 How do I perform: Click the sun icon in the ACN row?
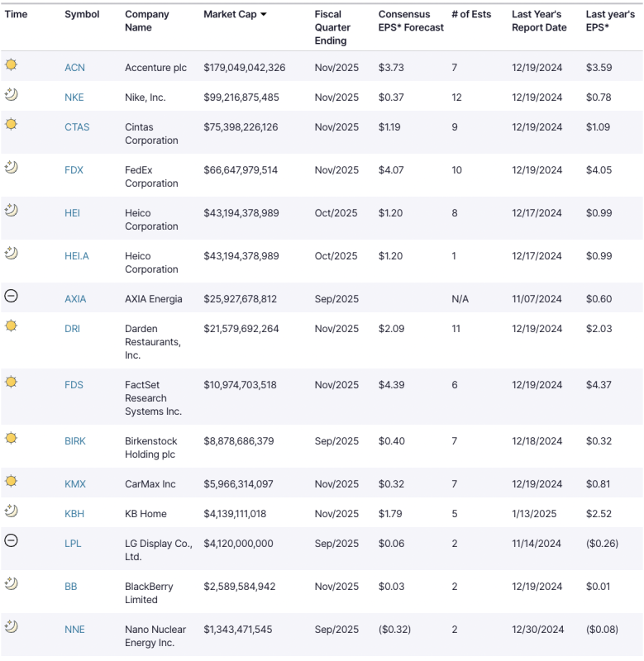point(12,65)
